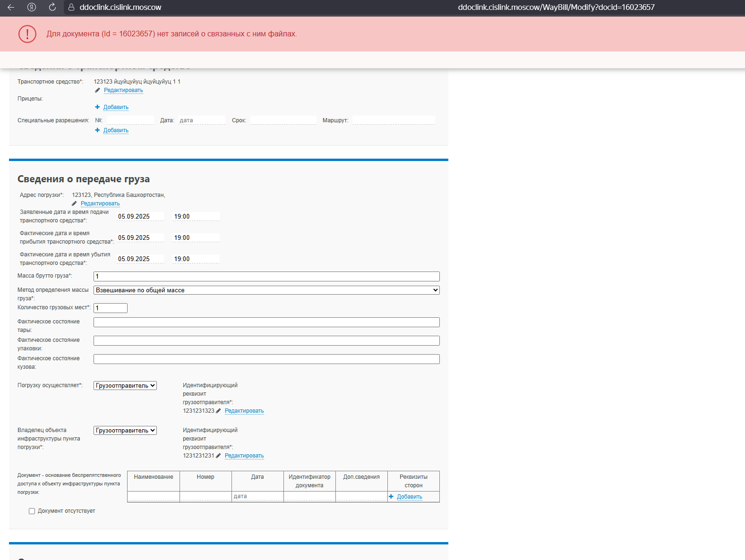
Task: Click the padlock site security icon
Action: 71,7
